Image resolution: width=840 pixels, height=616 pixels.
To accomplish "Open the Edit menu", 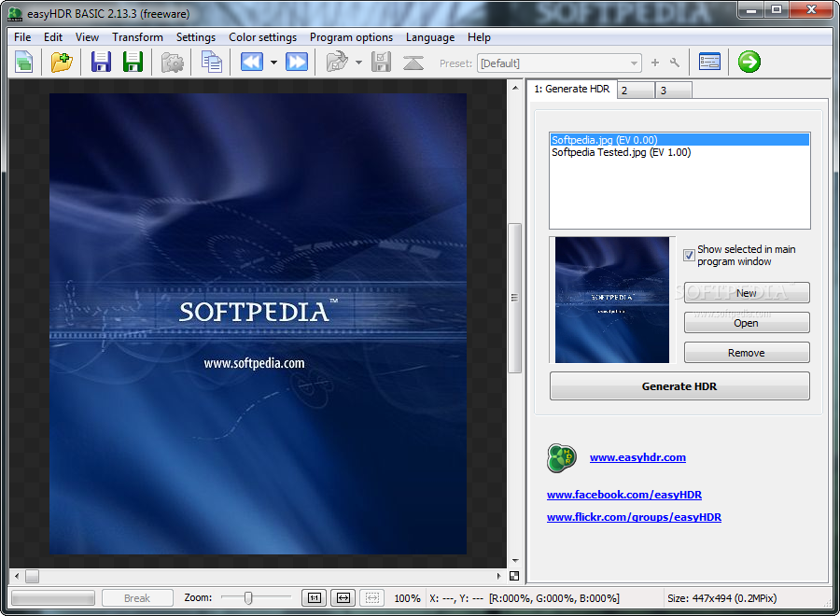I will pos(53,37).
